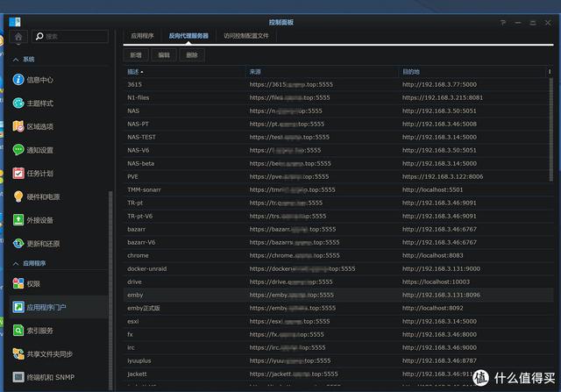Switch to the 应用程序 tab

click(142, 36)
